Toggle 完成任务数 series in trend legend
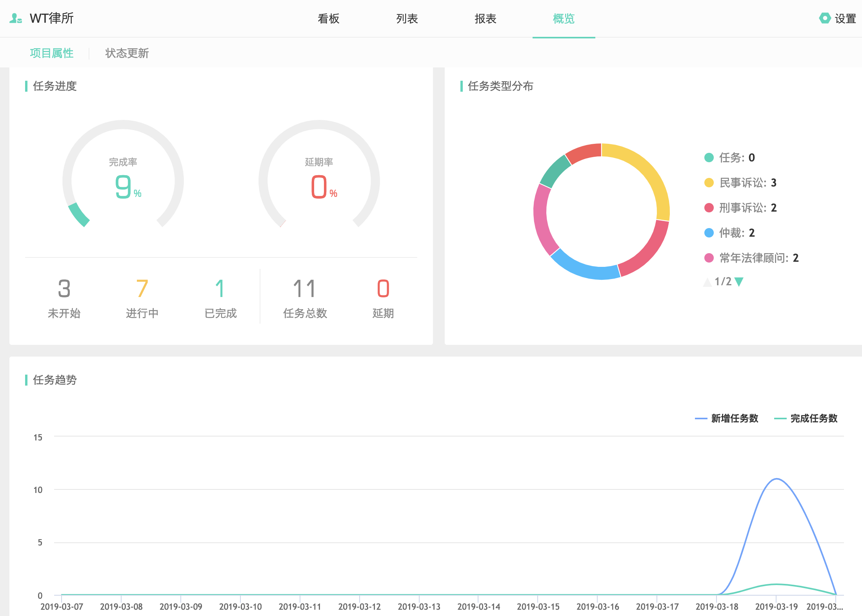 pos(806,419)
